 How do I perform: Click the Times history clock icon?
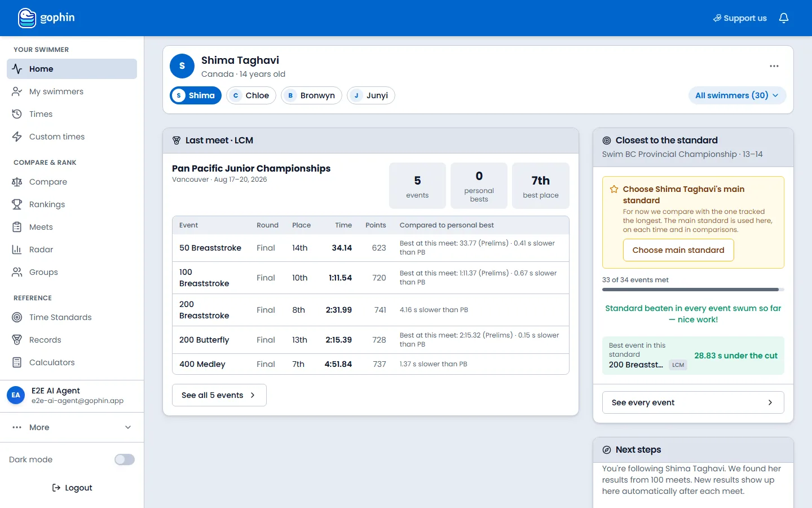17,114
